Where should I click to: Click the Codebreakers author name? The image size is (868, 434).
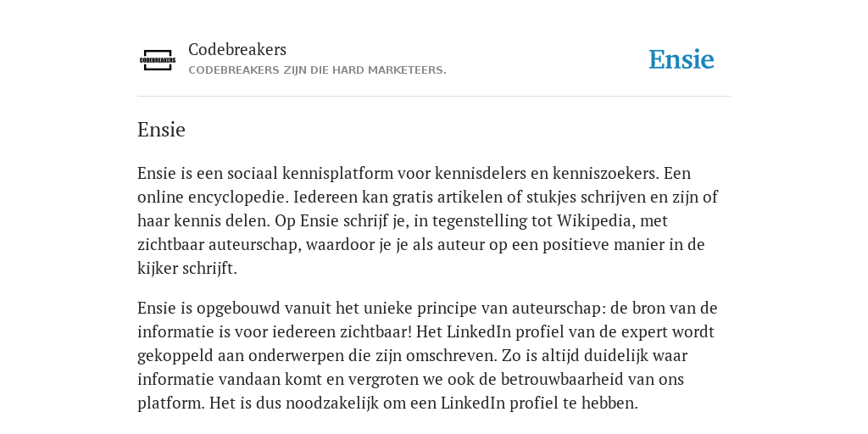[237, 49]
